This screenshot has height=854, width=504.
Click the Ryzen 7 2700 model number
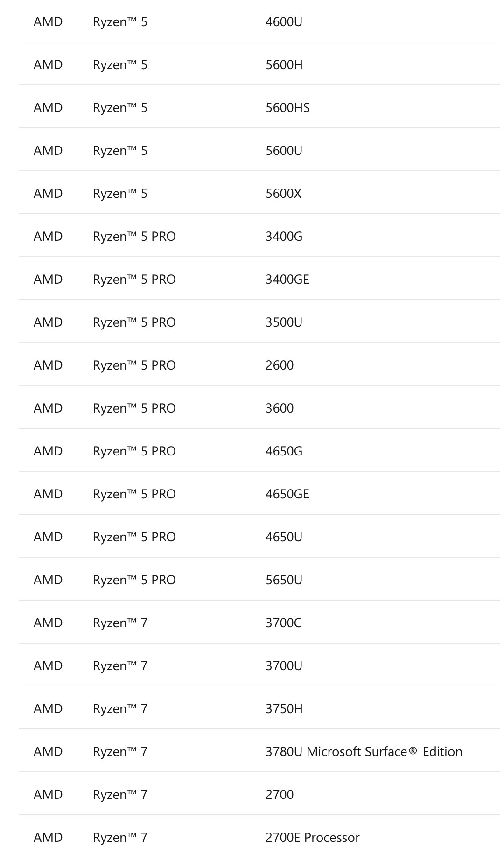280,795
